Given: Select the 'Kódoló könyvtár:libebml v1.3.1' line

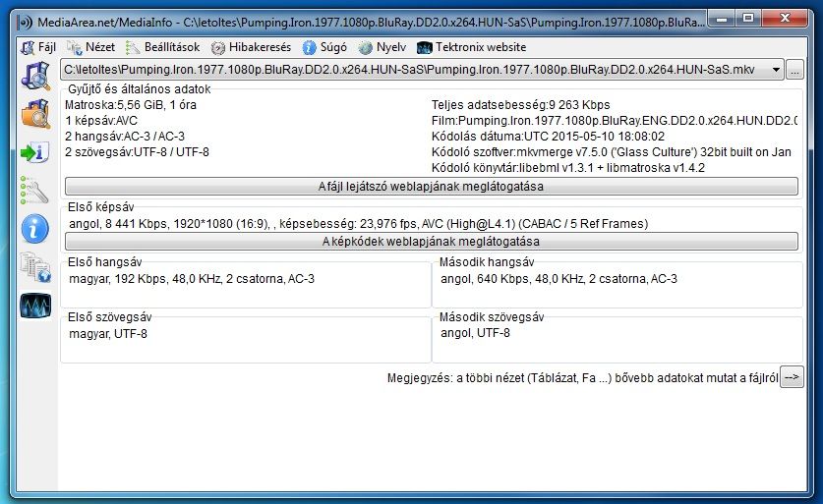Looking at the screenshot, I should pos(568,168).
